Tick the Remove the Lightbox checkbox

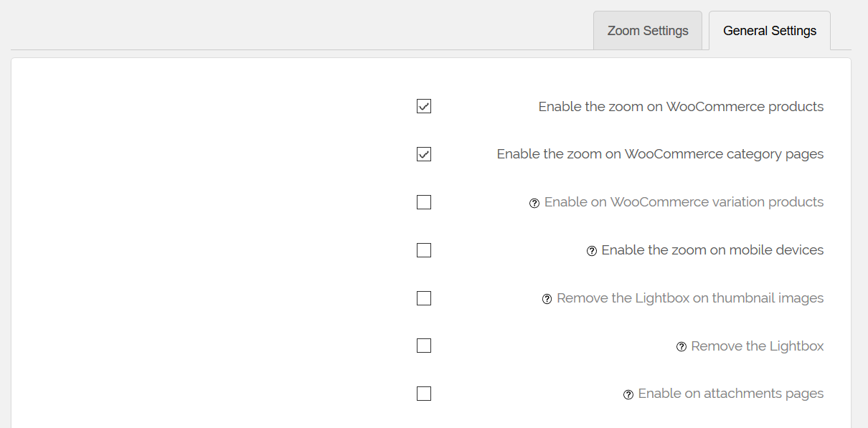[424, 346]
